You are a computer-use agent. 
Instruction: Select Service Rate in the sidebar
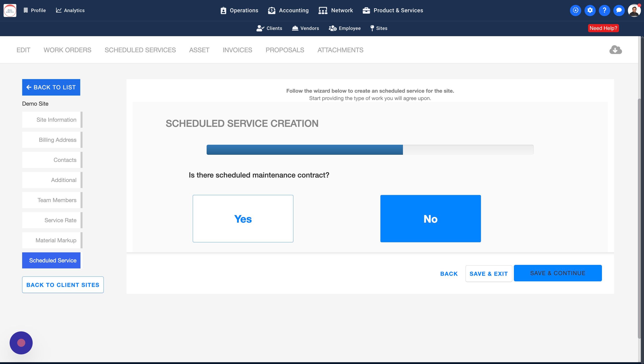click(x=51, y=220)
